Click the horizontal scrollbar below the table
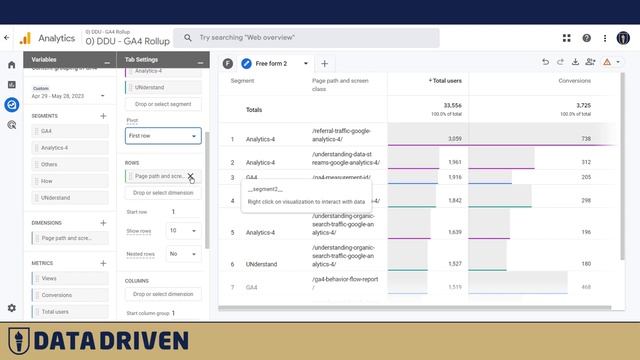 click(415, 308)
